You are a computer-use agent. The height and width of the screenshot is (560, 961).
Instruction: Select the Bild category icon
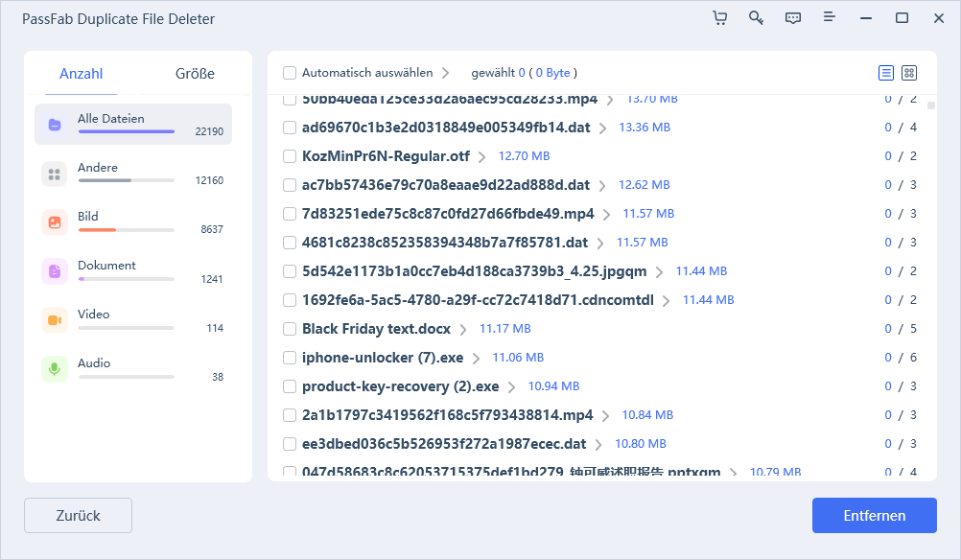(x=55, y=222)
